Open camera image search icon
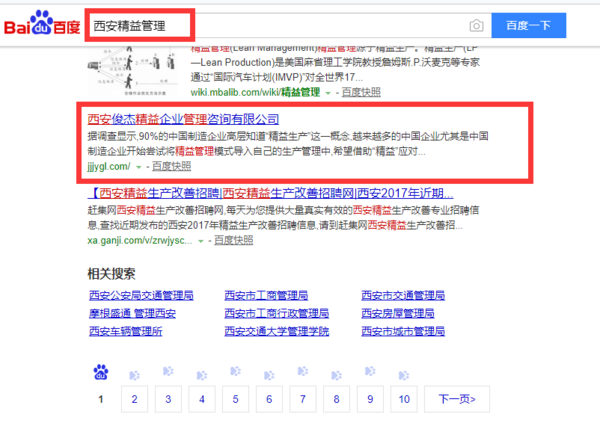 click(x=476, y=26)
